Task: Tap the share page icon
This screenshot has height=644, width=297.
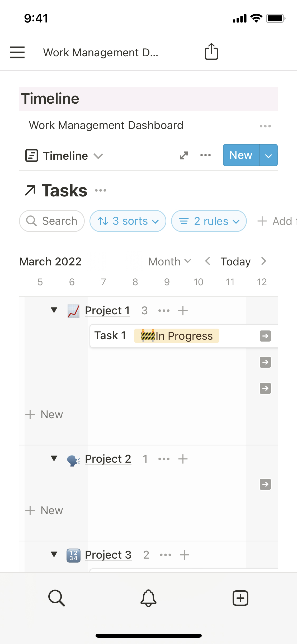Action: tap(211, 52)
